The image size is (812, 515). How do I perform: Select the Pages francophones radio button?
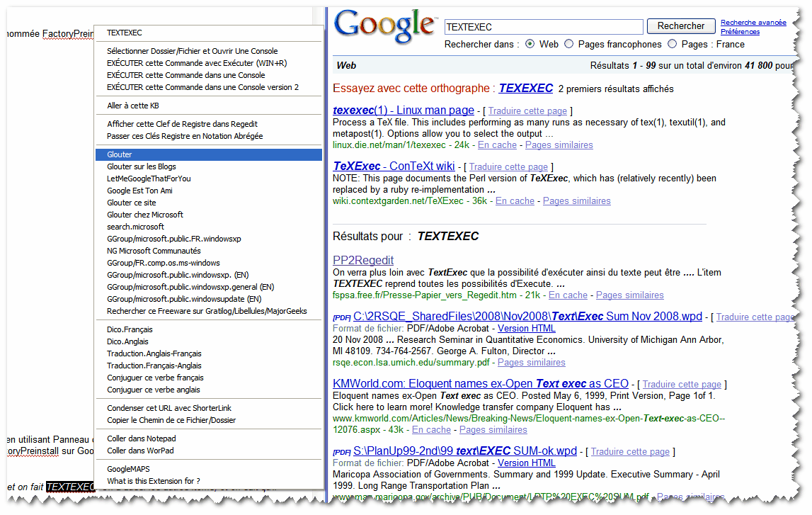[568, 44]
